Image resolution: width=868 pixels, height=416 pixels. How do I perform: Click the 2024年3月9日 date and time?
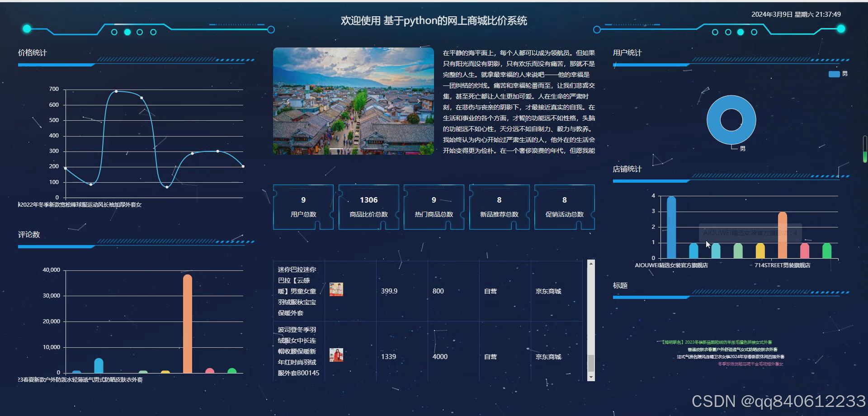796,14
